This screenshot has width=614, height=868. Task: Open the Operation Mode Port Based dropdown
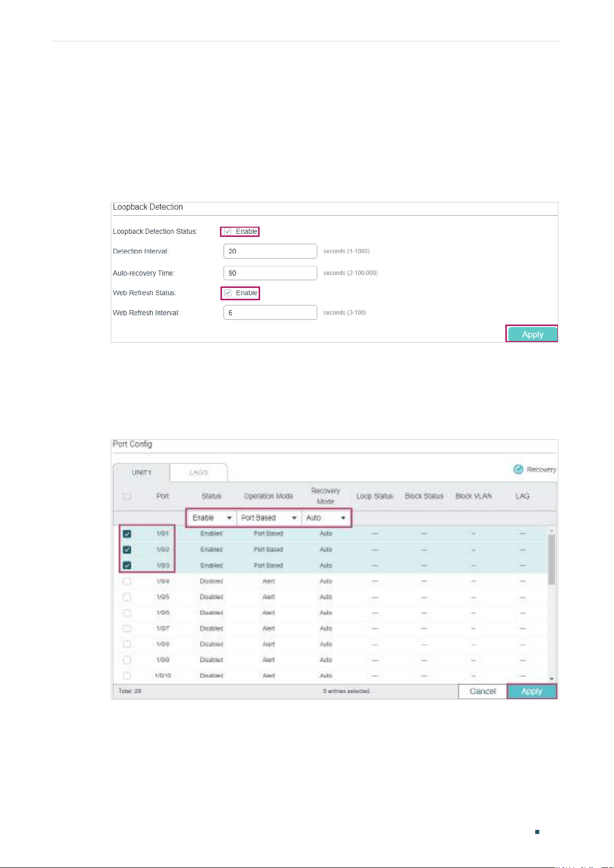(x=269, y=518)
